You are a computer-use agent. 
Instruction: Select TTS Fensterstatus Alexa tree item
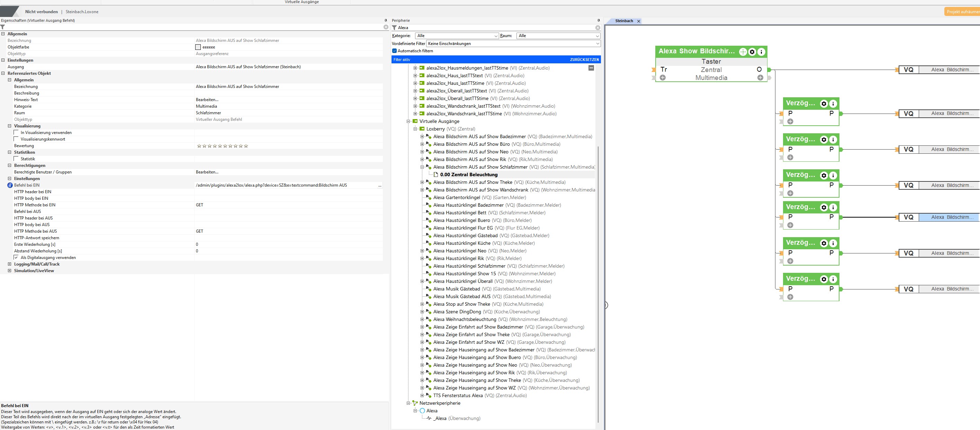(458, 395)
